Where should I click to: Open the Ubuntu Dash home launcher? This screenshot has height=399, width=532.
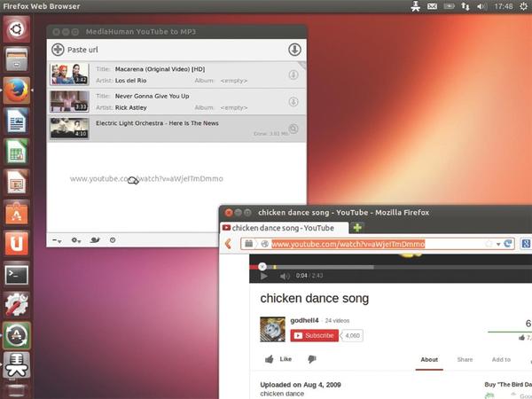[16, 29]
